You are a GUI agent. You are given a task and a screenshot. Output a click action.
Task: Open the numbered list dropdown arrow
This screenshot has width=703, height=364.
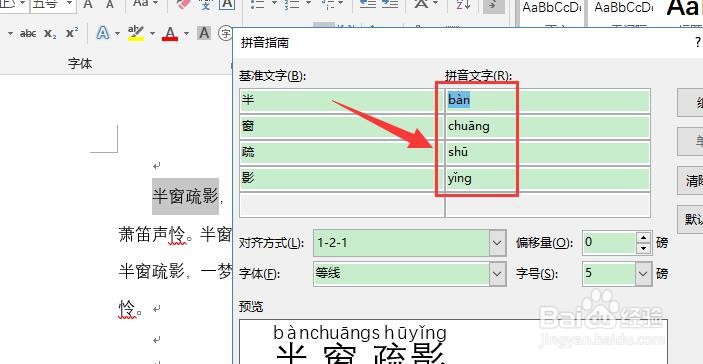pyautogui.click(x=307, y=4)
